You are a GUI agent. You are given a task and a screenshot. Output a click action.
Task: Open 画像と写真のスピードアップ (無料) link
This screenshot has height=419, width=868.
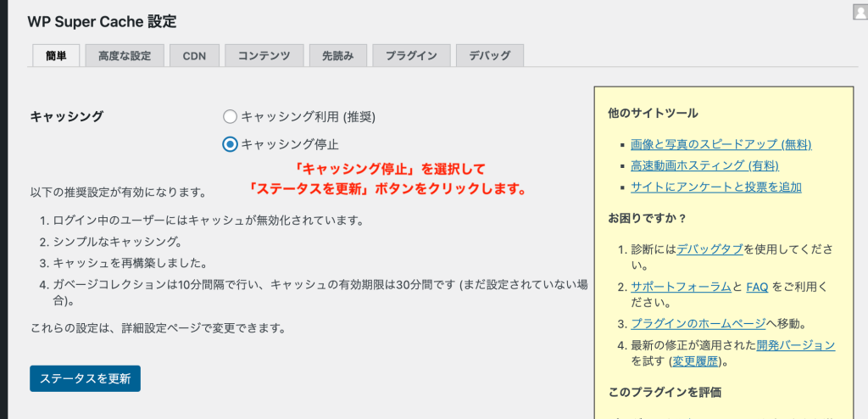721,145
